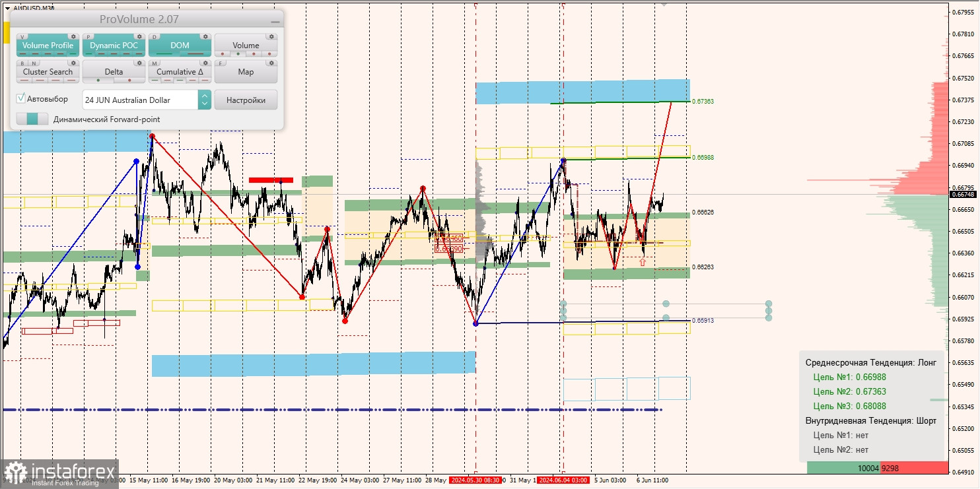Enable the Cumulative Δ indicator
The width and height of the screenshot is (980, 489).
pos(180,72)
